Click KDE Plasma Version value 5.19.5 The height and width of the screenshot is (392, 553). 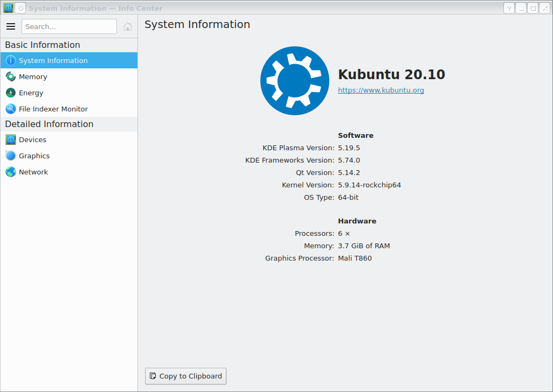(x=349, y=148)
